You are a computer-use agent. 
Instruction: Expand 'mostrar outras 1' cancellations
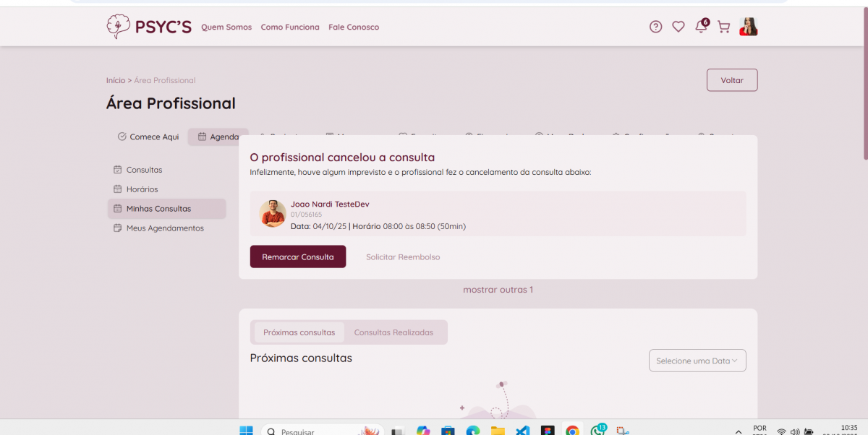[498, 290]
